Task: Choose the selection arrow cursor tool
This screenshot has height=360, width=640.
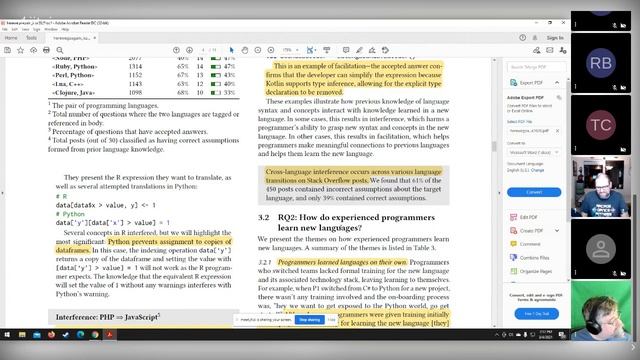Action: click(231, 50)
